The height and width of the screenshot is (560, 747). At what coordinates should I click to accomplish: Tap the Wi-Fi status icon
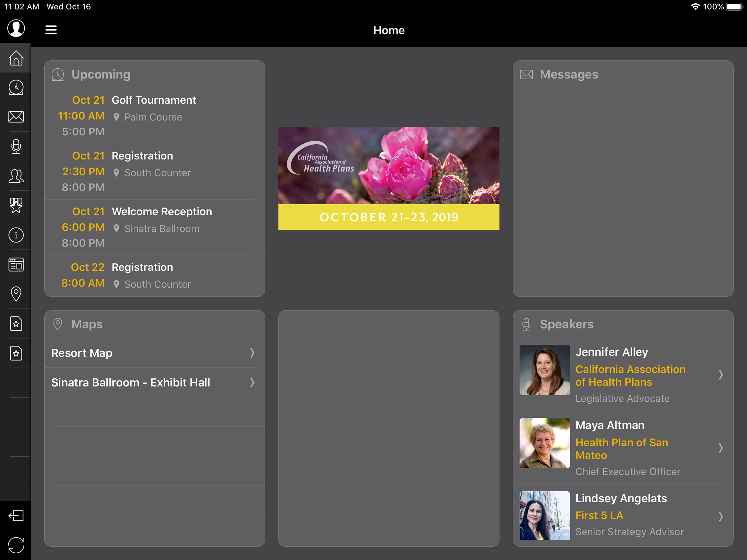695,6
